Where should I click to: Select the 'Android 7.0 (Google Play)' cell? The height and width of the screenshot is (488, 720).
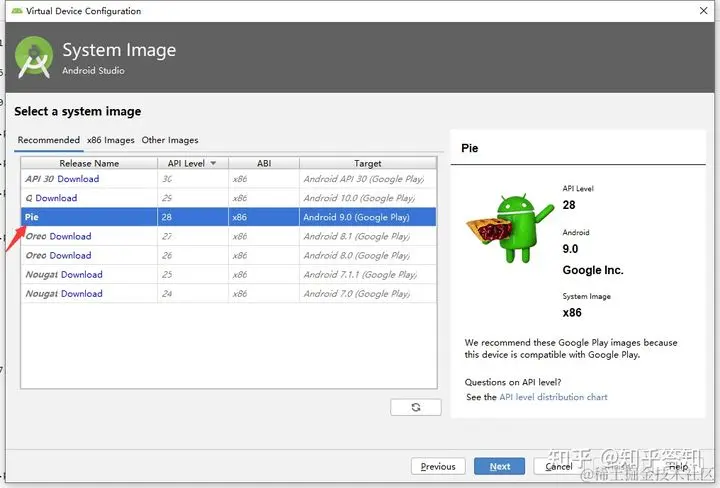click(x=368, y=294)
